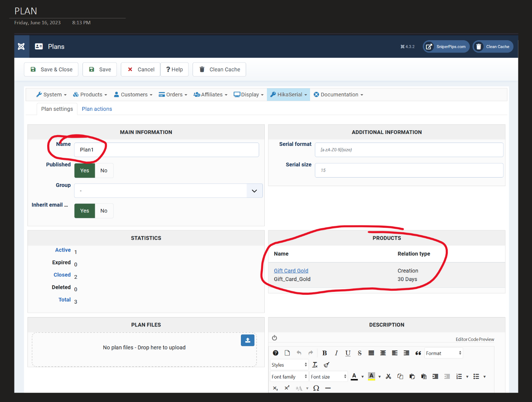Insert special character with omega icon
Screen dimensions: 532x402
click(x=316, y=388)
